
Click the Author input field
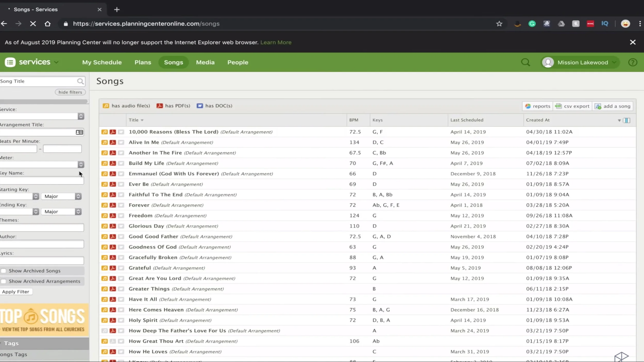(x=42, y=244)
